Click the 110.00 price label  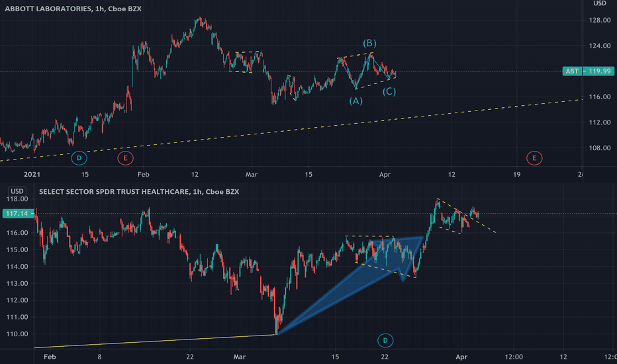tap(17, 334)
